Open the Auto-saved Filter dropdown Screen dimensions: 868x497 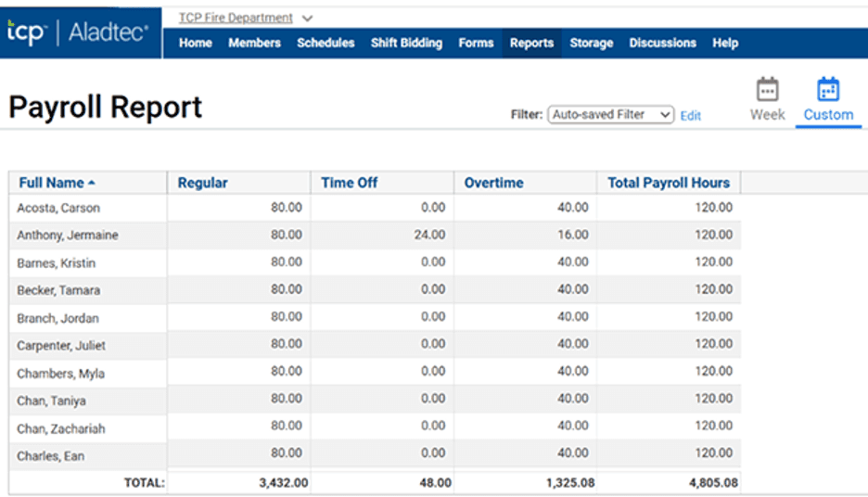(610, 115)
